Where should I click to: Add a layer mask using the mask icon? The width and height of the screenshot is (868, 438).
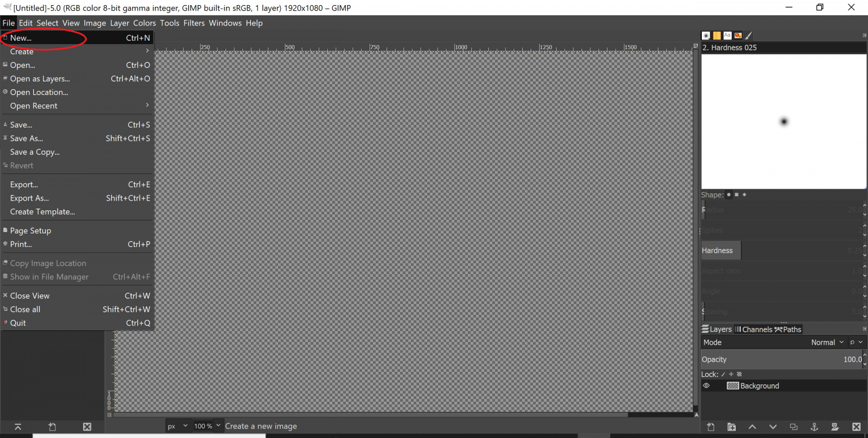pyautogui.click(x=835, y=427)
